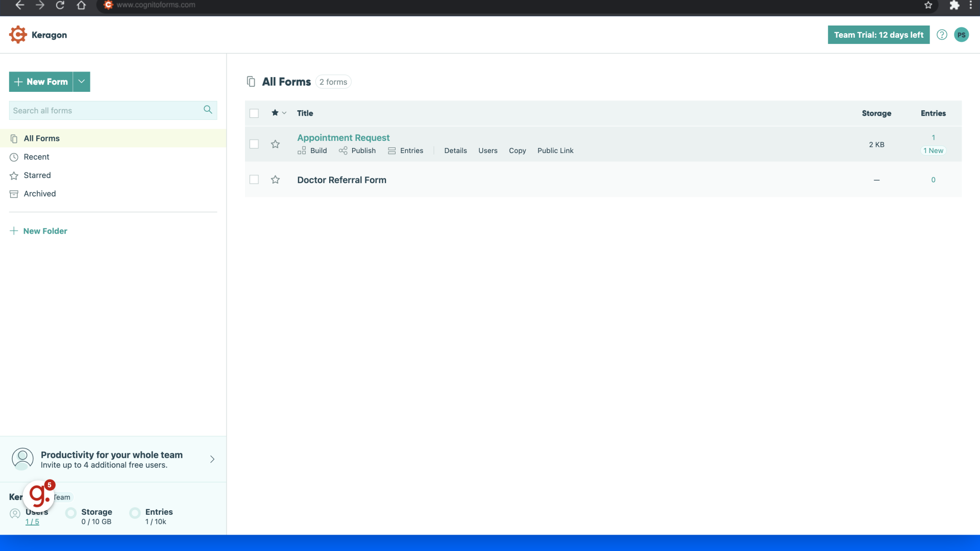
Task: Open the help question mark icon
Action: 942,35
